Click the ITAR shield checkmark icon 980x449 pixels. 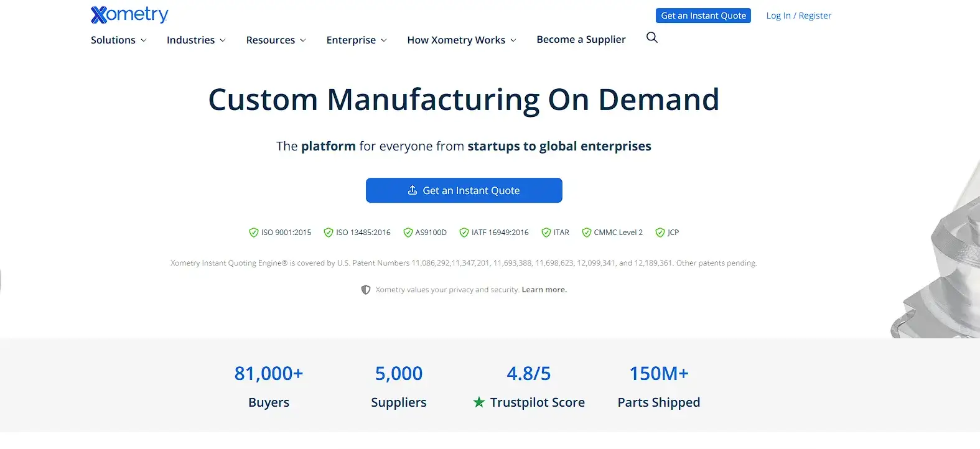click(x=546, y=233)
